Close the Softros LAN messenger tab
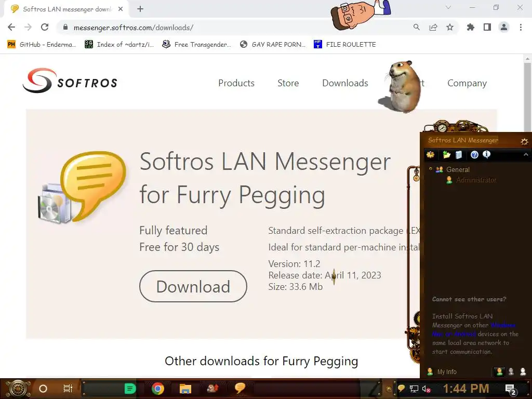Image resolution: width=532 pixels, height=399 pixels. tap(121, 9)
